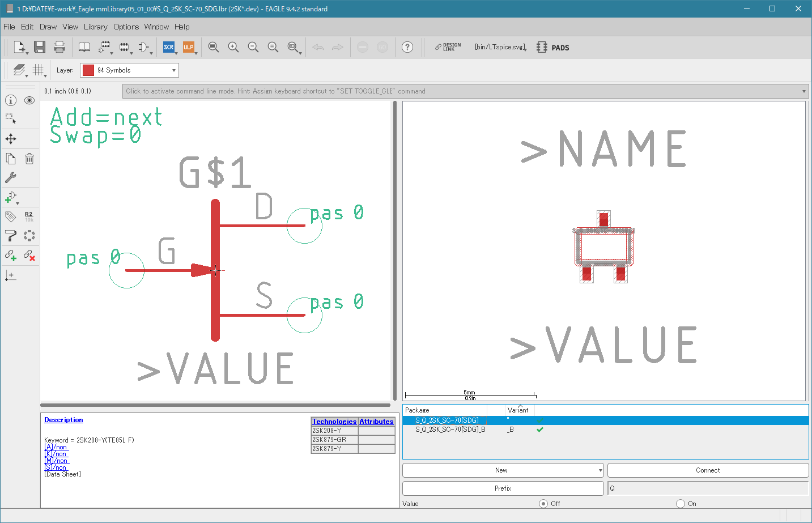Click the Zoom in magnifier icon
The image size is (812, 523).
[x=233, y=47]
